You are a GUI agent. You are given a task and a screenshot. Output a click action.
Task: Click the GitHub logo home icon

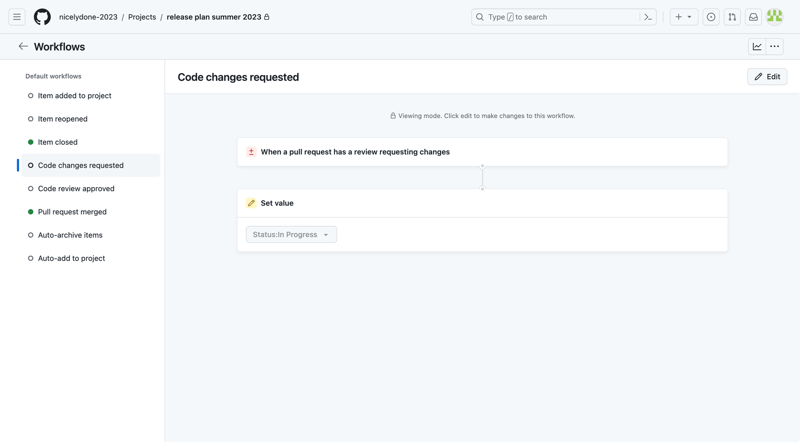pyautogui.click(x=42, y=17)
